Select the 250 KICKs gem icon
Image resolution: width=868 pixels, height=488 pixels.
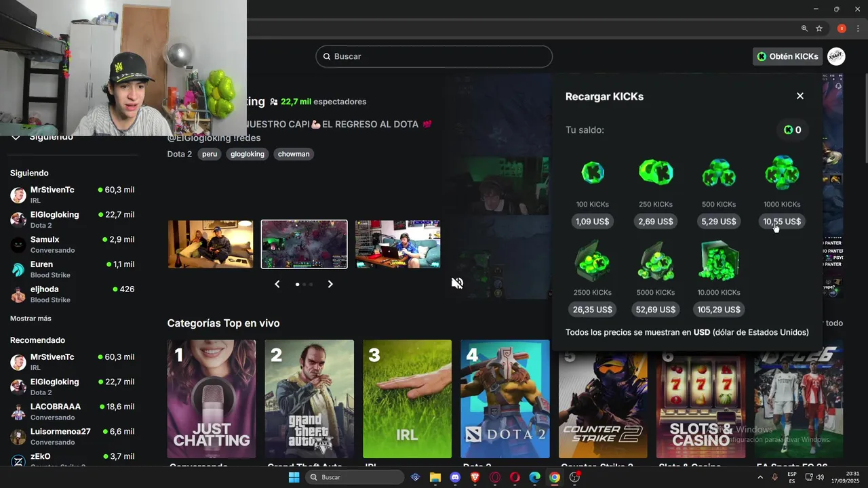tap(656, 173)
